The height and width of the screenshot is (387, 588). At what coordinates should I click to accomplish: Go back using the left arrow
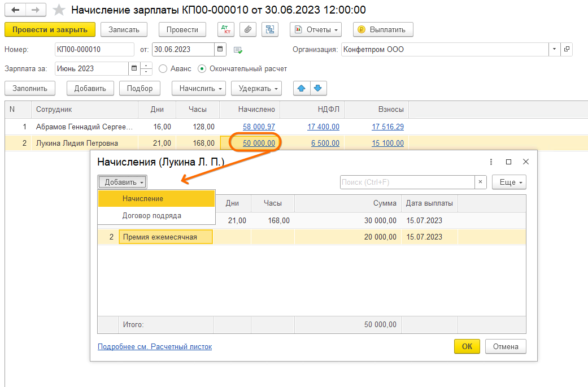(x=16, y=10)
